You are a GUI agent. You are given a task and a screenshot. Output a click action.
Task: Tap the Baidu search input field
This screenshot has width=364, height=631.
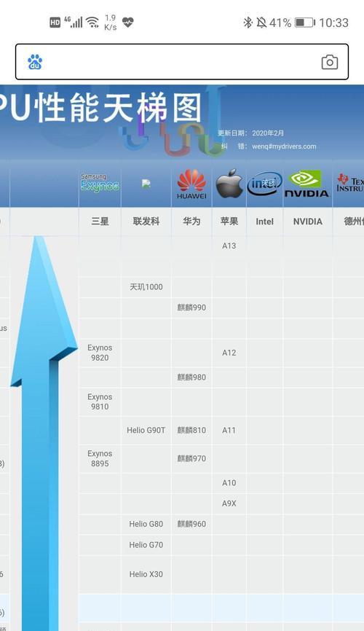coord(182,62)
